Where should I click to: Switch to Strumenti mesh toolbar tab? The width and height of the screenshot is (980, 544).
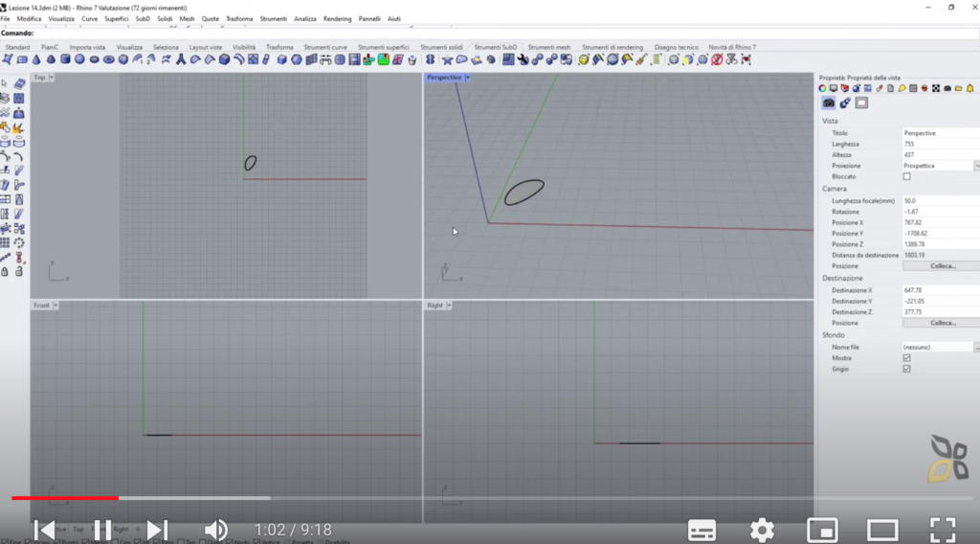tap(548, 47)
